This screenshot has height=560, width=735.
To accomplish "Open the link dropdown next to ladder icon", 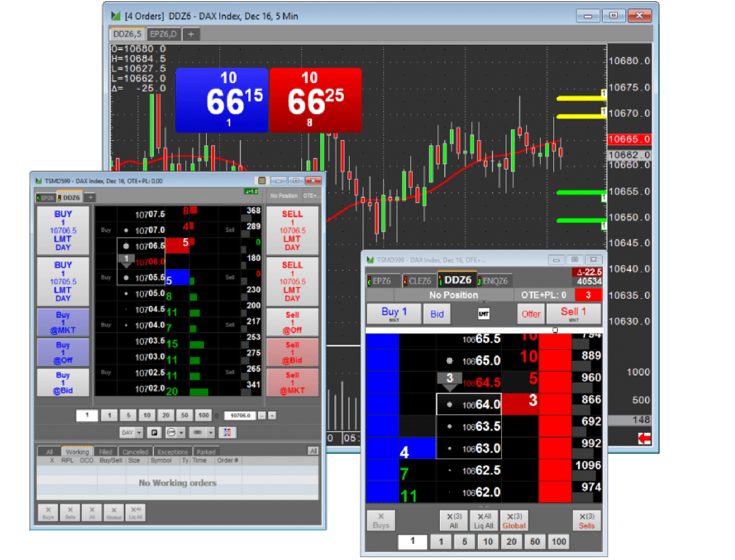I will click(x=210, y=433).
